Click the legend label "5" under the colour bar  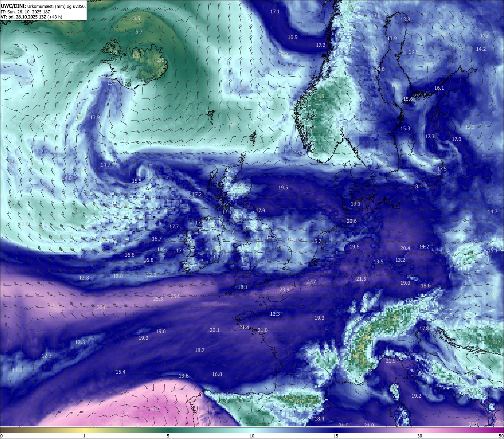[168, 436]
